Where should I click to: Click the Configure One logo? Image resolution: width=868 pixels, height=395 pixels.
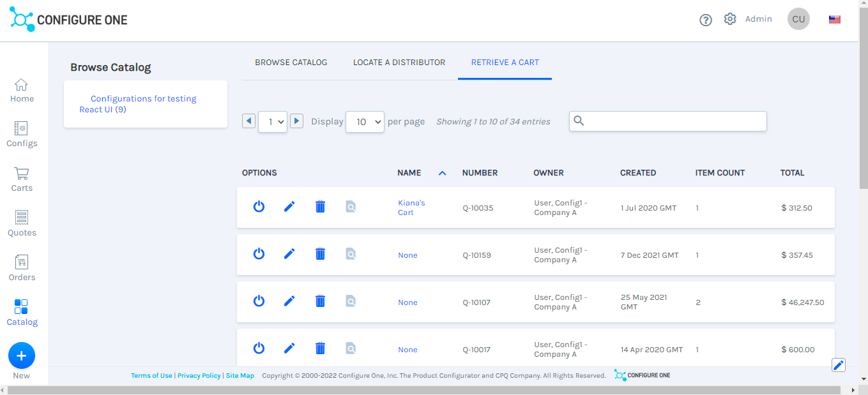[68, 20]
